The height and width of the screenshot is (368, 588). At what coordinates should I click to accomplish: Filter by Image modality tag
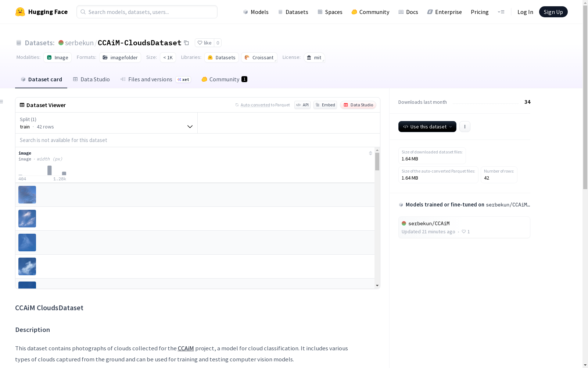[x=58, y=57]
